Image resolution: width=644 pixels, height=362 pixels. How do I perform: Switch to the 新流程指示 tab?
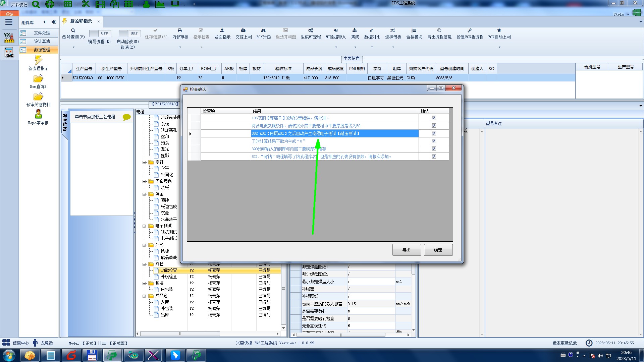pos(81,21)
